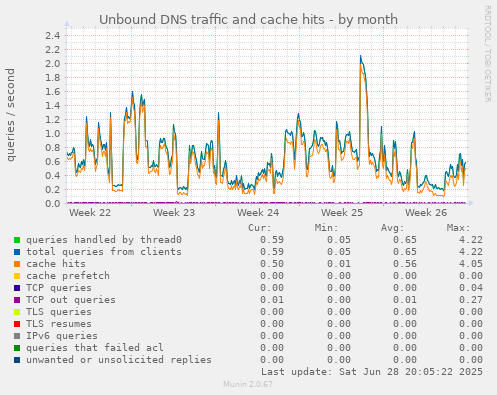
Task: Click the orange cache hits legend swatch
Action: 17,264
